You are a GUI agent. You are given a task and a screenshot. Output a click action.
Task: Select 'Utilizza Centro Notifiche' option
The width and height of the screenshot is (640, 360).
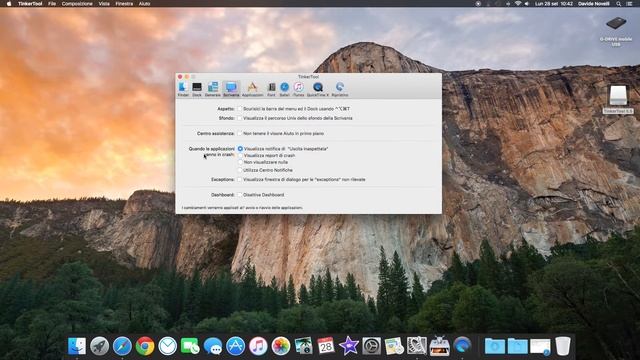tap(240, 170)
